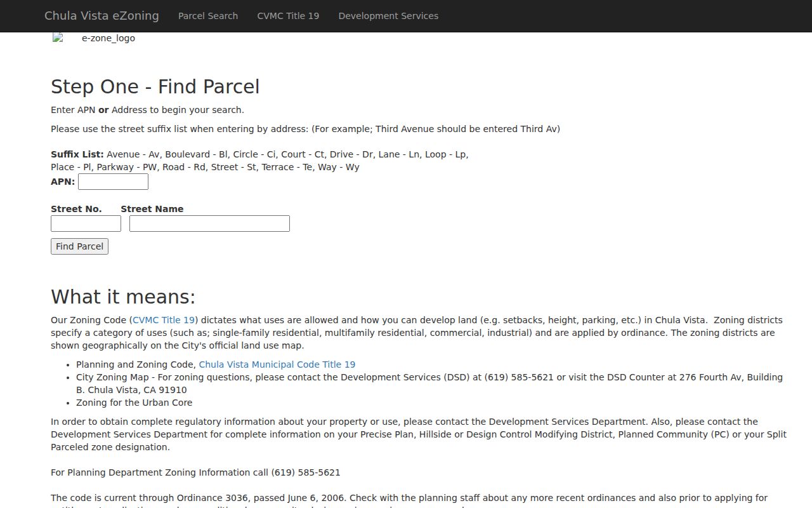
Task: Go to CVMC Title 19 in navbar
Action: (288, 16)
